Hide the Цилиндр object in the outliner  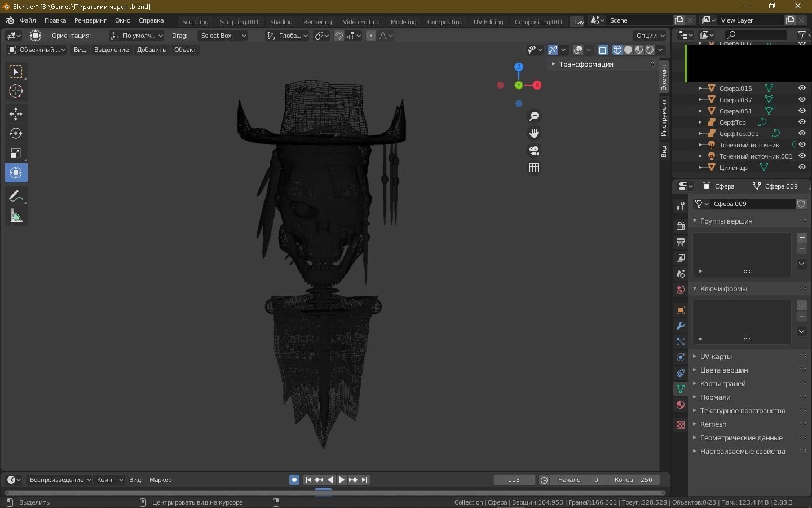pyautogui.click(x=802, y=167)
